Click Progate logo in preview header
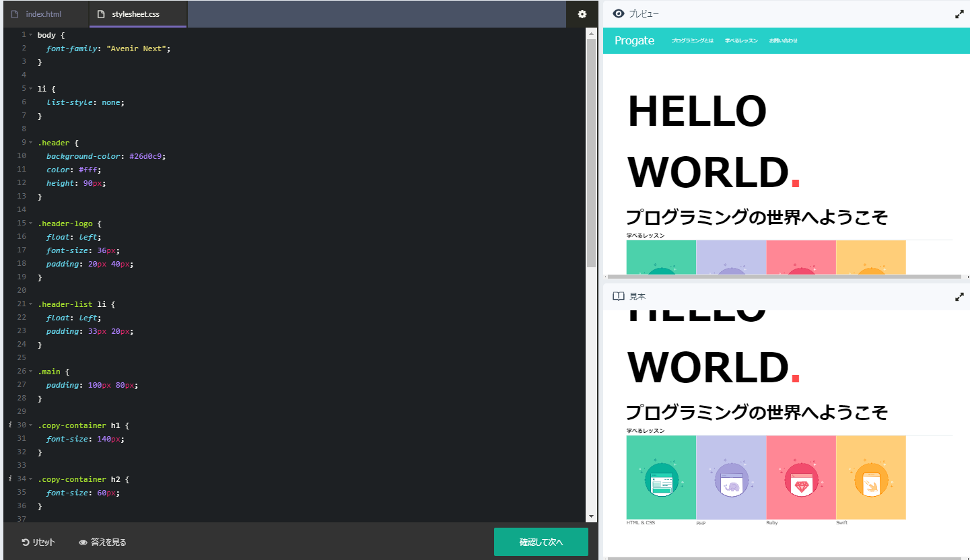Image resolution: width=970 pixels, height=560 pixels. coord(634,40)
